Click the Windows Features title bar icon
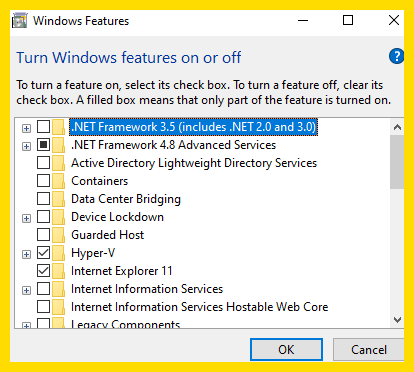 [19, 21]
